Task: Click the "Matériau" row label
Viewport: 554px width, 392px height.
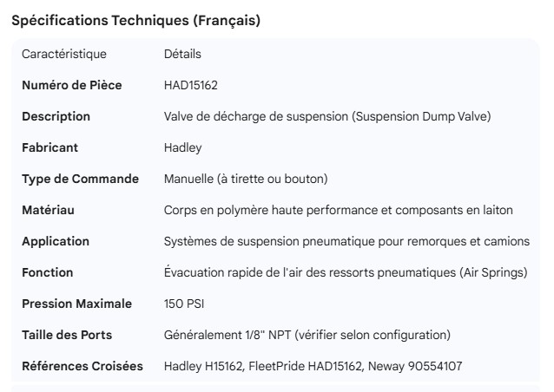Action: (x=48, y=210)
